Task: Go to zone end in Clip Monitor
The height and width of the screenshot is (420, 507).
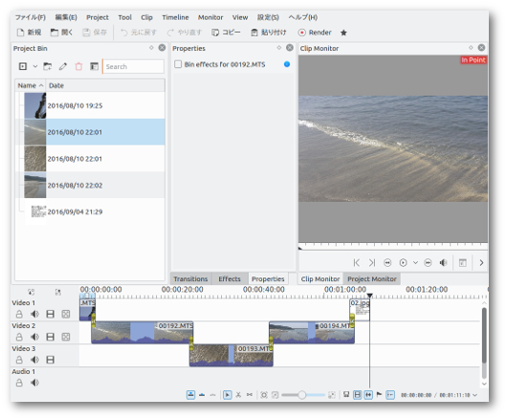Action: (x=372, y=262)
